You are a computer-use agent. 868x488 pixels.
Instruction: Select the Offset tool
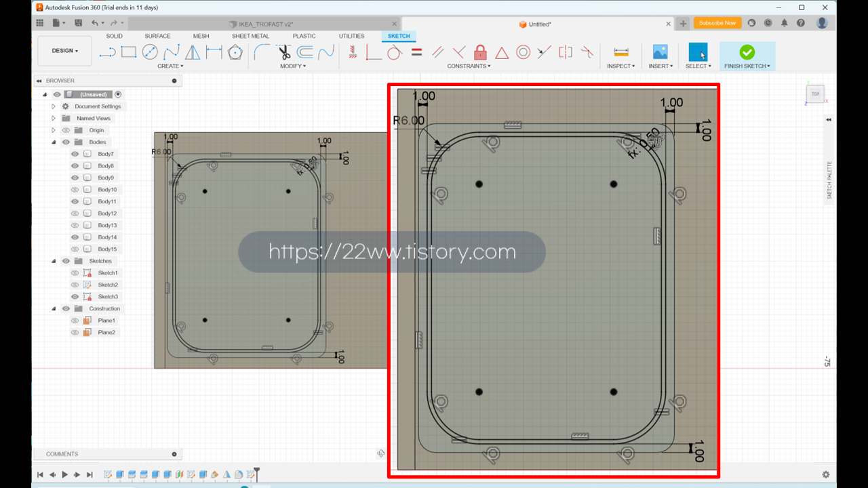point(305,52)
